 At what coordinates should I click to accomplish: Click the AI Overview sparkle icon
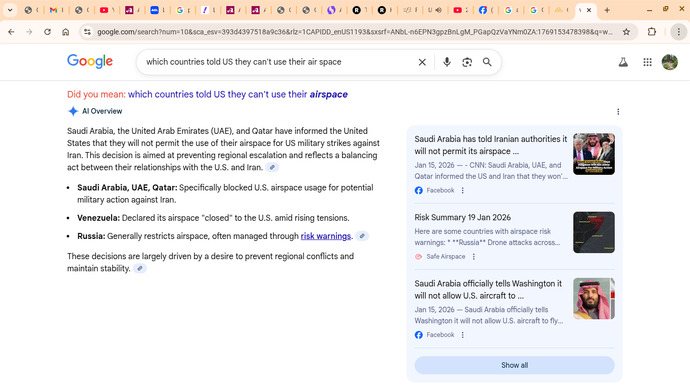pyautogui.click(x=73, y=111)
